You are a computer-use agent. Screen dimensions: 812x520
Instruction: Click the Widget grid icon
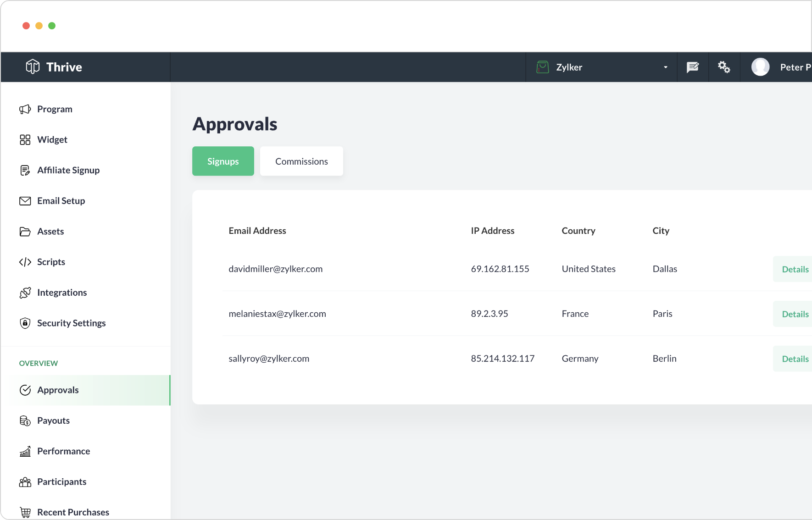[25, 140]
